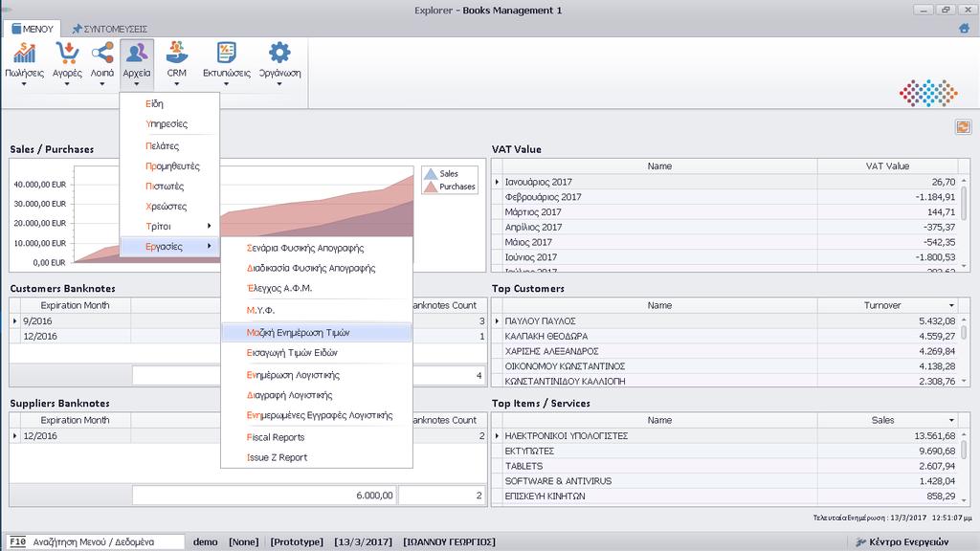Click the home icon at top right
This screenshot has height=551, width=980.
pyautogui.click(x=964, y=28)
